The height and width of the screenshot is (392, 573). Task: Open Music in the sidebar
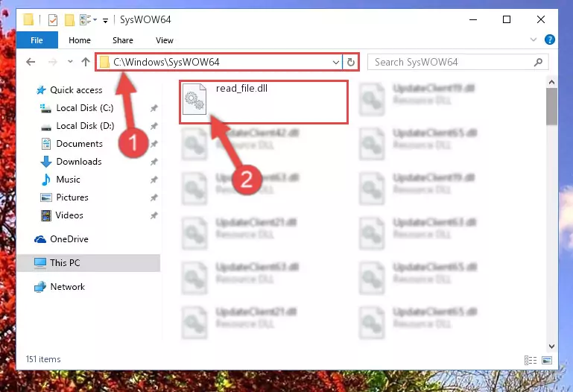click(x=68, y=180)
